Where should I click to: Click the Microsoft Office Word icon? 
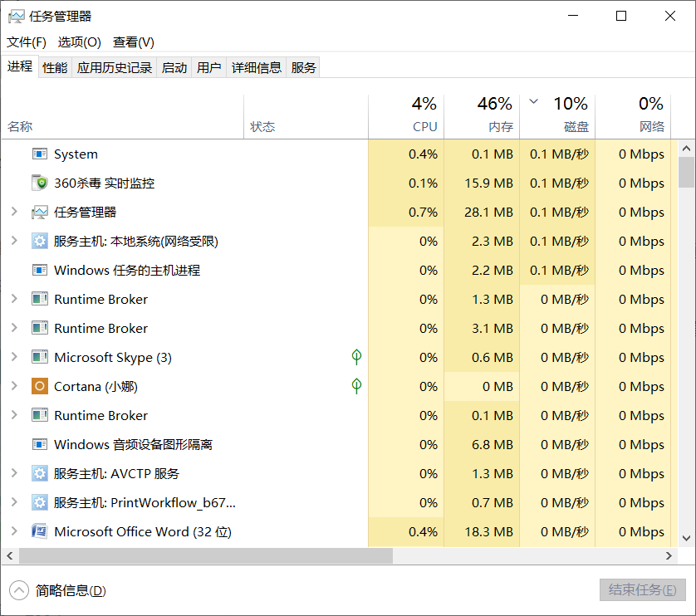point(40,531)
